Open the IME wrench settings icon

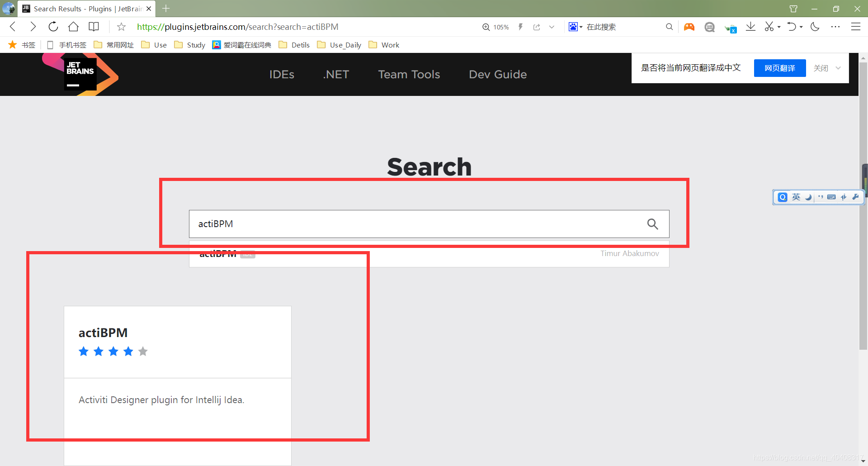(x=855, y=197)
